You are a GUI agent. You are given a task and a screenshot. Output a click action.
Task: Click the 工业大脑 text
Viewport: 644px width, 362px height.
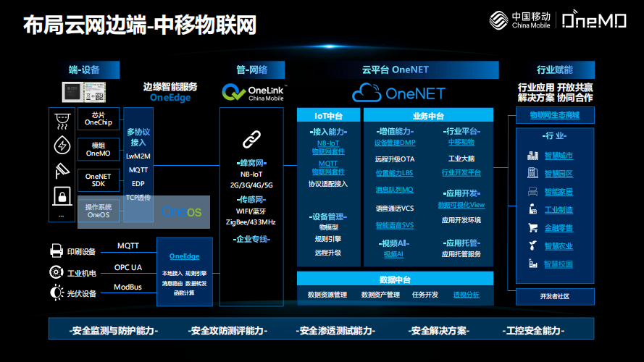(461, 159)
